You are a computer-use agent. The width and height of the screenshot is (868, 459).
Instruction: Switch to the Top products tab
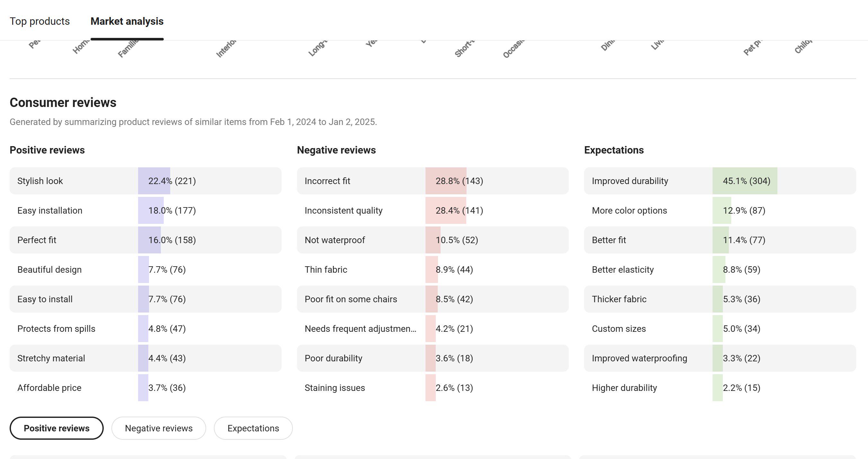[39, 21]
